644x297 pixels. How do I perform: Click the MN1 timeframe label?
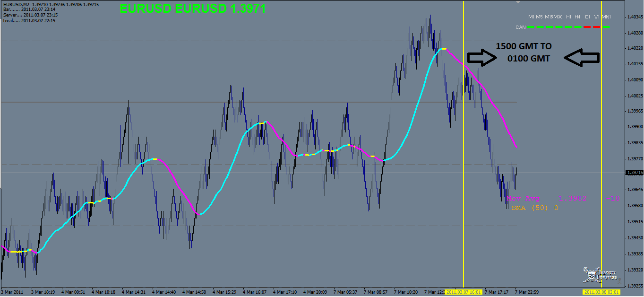[606, 17]
